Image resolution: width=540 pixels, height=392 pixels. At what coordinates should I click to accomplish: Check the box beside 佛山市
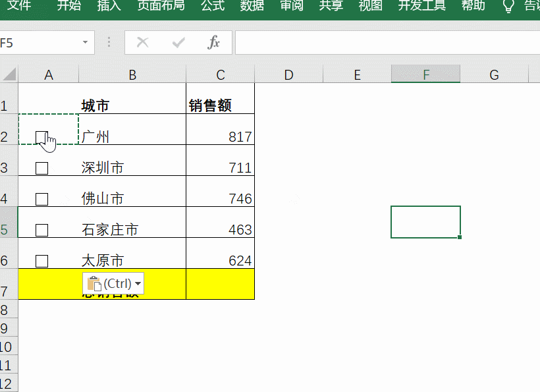(x=41, y=199)
